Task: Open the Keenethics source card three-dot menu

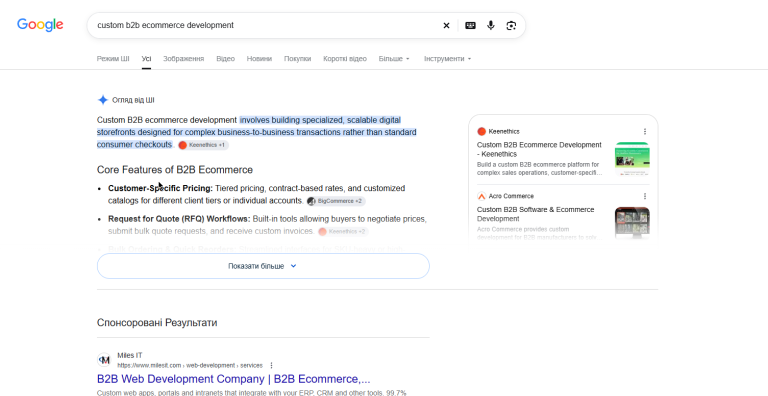Action: click(x=645, y=131)
